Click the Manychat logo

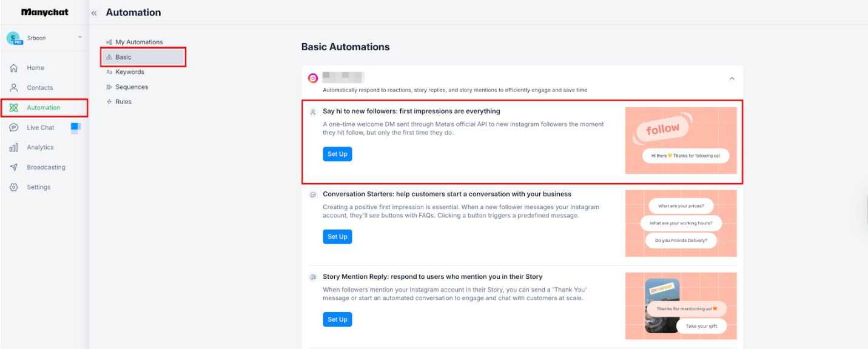43,12
